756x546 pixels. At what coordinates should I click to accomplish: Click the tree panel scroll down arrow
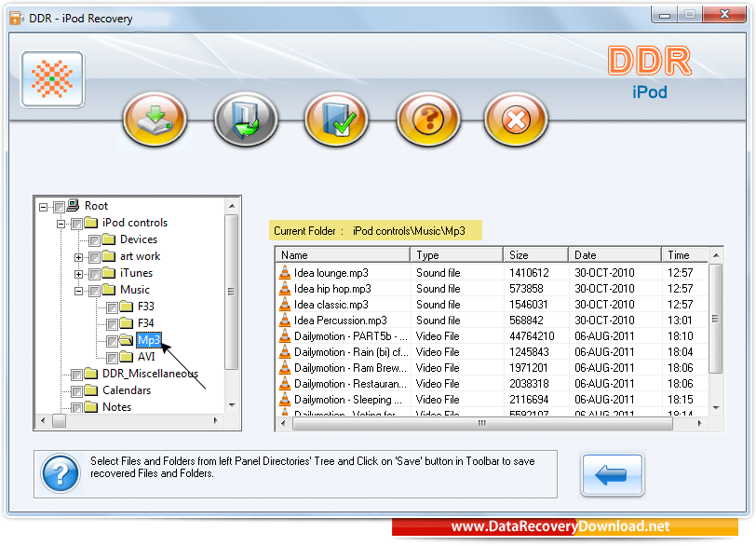232,405
